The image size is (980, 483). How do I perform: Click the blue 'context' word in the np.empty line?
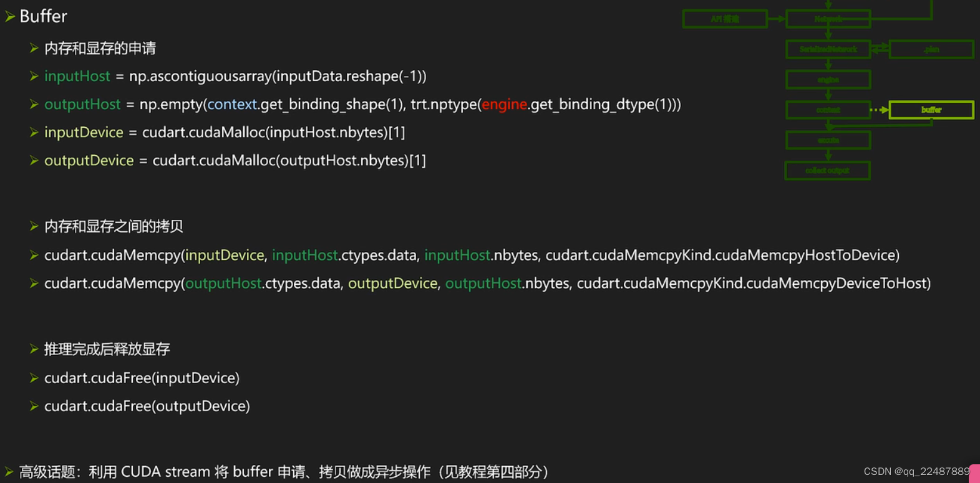[x=232, y=104]
